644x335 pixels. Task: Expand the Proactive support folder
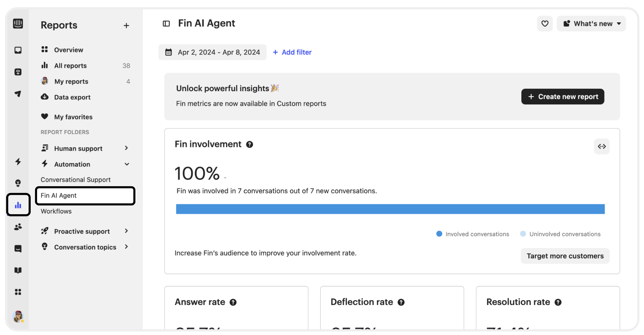[85, 231]
